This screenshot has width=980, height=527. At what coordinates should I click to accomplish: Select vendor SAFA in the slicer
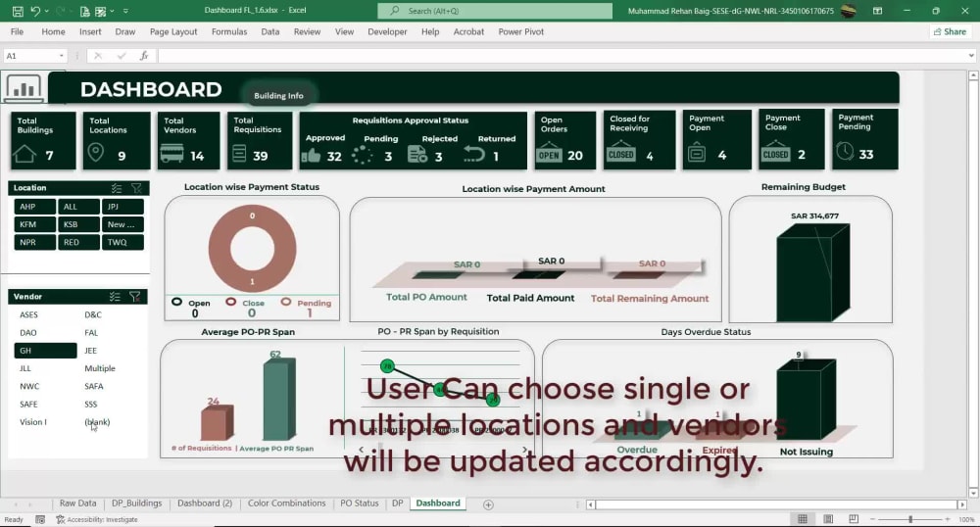(x=112, y=387)
